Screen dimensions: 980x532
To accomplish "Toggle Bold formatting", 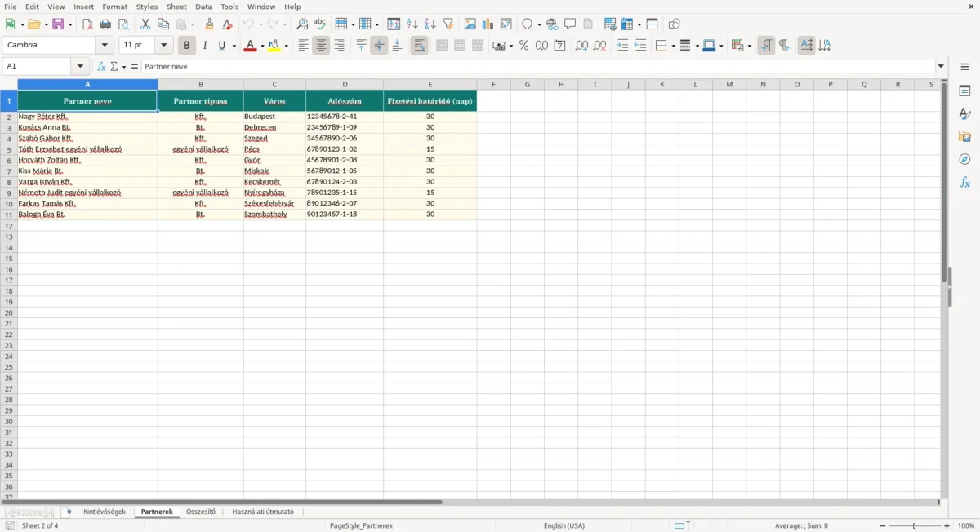I will pyautogui.click(x=187, y=46).
